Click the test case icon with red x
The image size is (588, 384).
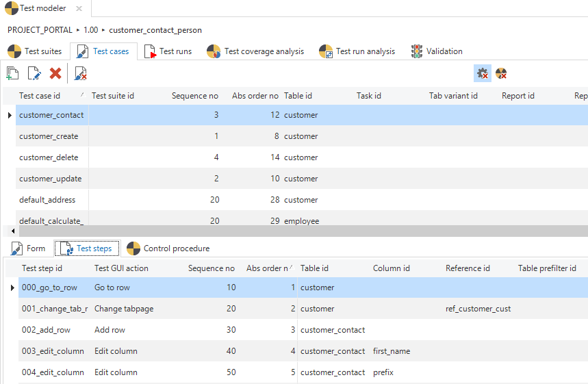80,73
